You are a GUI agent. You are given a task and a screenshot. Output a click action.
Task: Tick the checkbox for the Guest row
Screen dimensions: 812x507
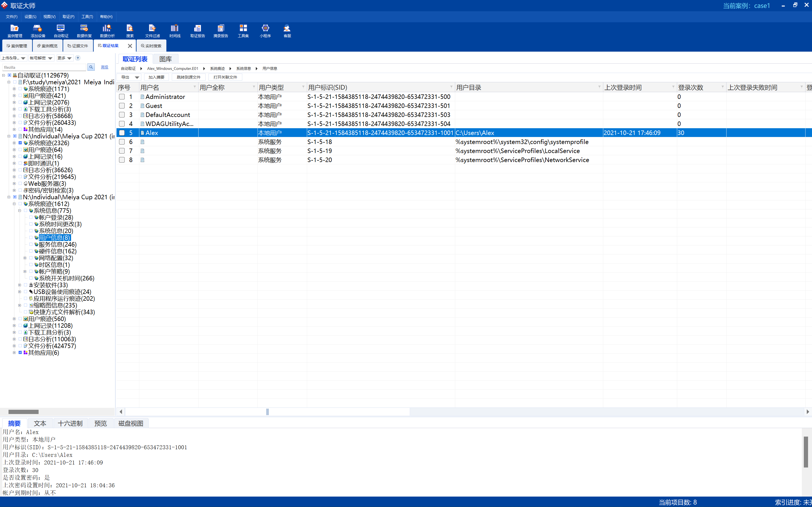click(x=122, y=106)
